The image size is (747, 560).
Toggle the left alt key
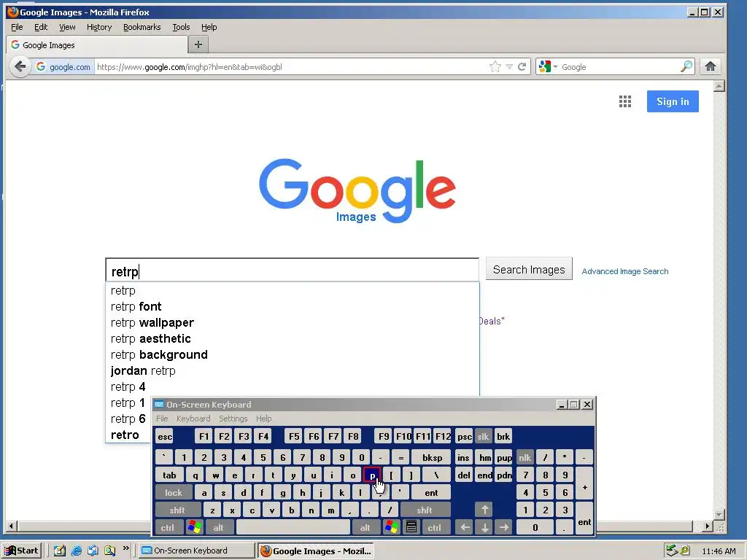(x=219, y=528)
